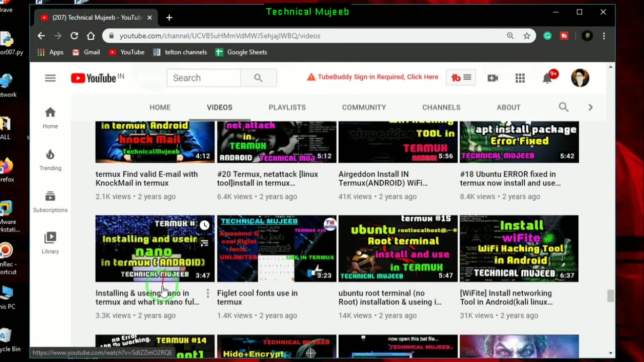The width and height of the screenshot is (644, 362).
Task: Open the Airgeddon video thumbnail
Action: [398, 142]
